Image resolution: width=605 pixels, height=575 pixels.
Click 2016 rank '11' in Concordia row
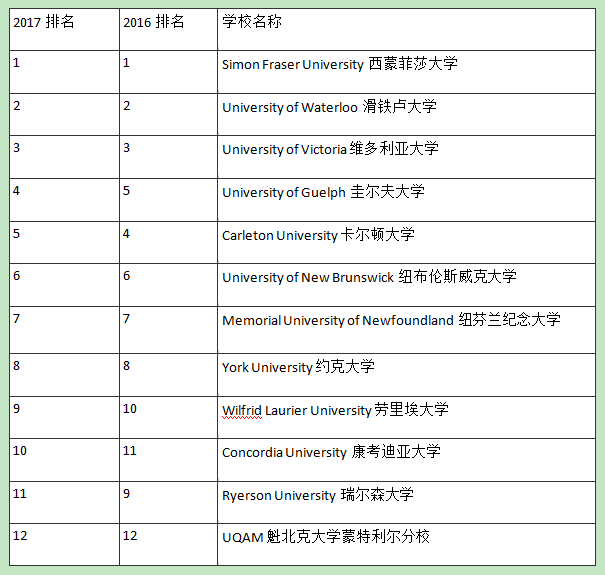(x=130, y=451)
